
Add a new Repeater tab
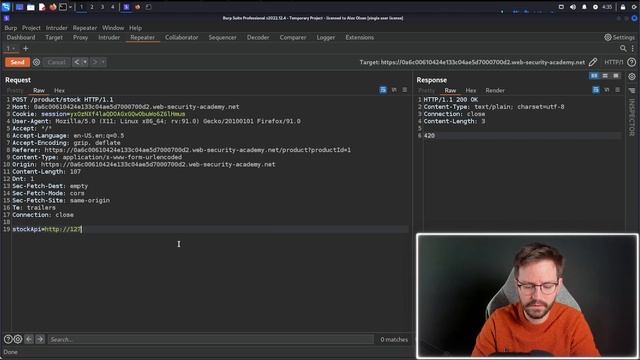coord(26,49)
